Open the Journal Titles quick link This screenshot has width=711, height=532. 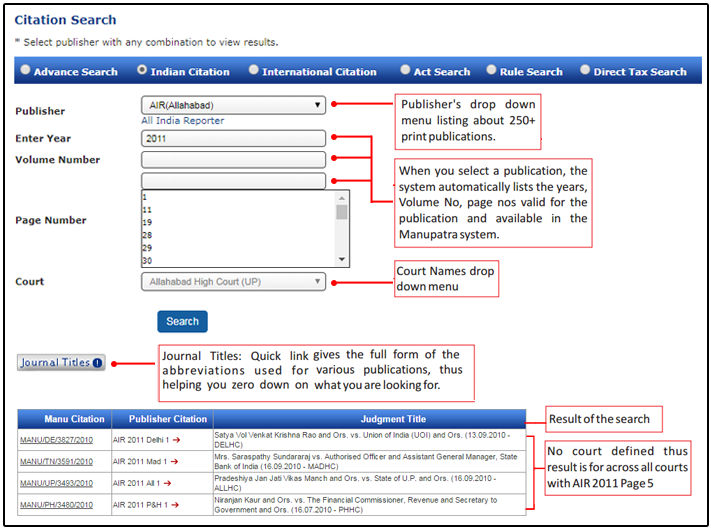click(56, 363)
